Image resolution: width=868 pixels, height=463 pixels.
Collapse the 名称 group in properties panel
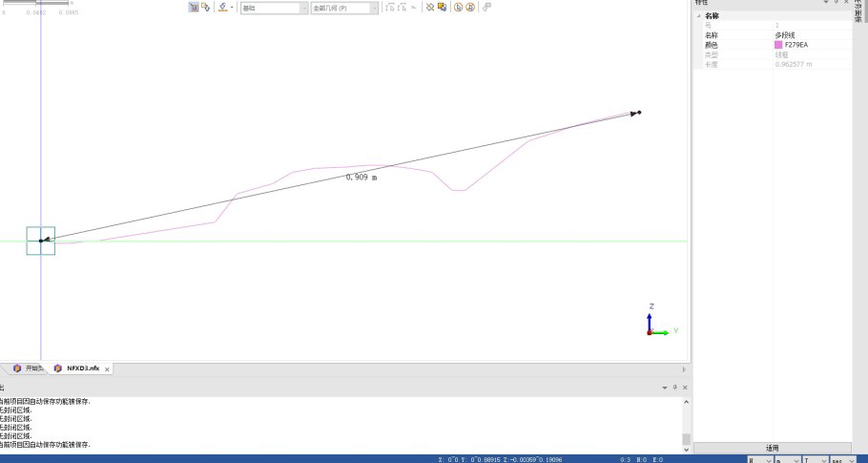point(698,15)
